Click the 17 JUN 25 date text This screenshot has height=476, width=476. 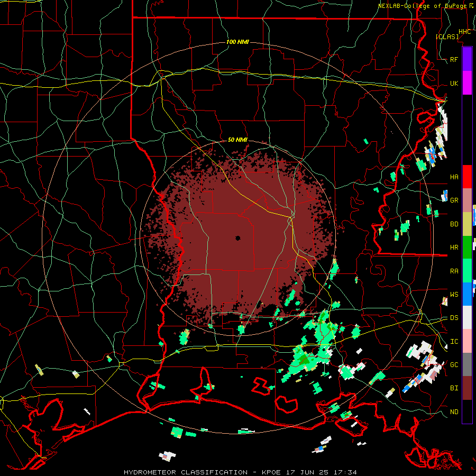307,472
